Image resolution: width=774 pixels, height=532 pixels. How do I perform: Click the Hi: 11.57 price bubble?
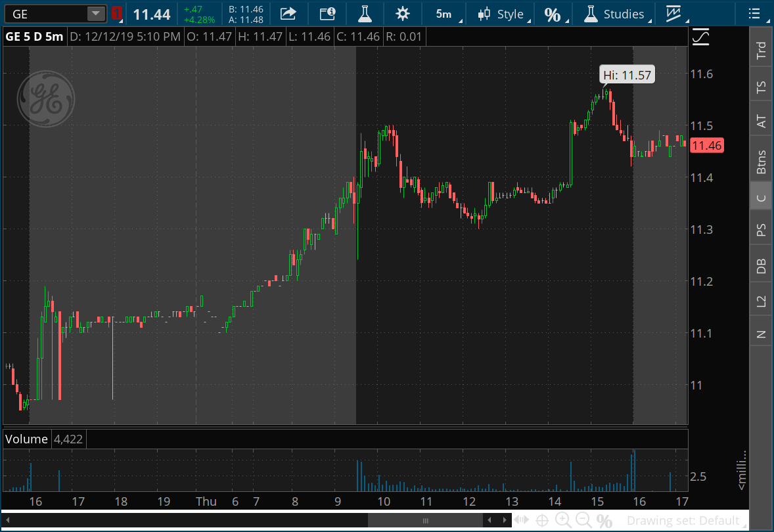627,75
